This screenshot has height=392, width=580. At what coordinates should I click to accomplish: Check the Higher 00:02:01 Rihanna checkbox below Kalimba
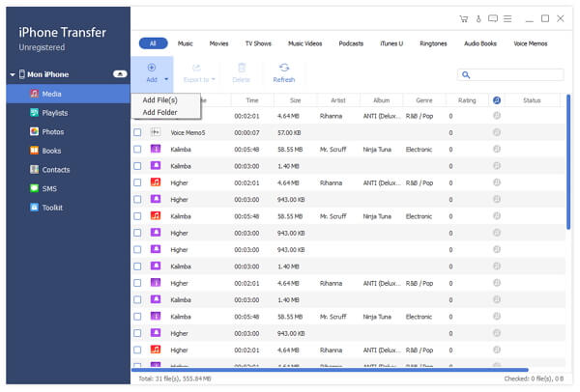pyautogui.click(x=137, y=182)
